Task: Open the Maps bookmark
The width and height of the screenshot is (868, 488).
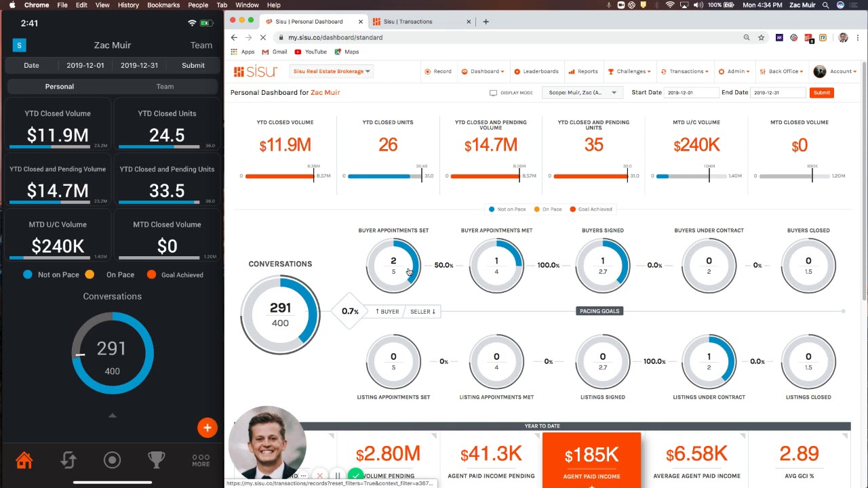Action: pyautogui.click(x=347, y=52)
